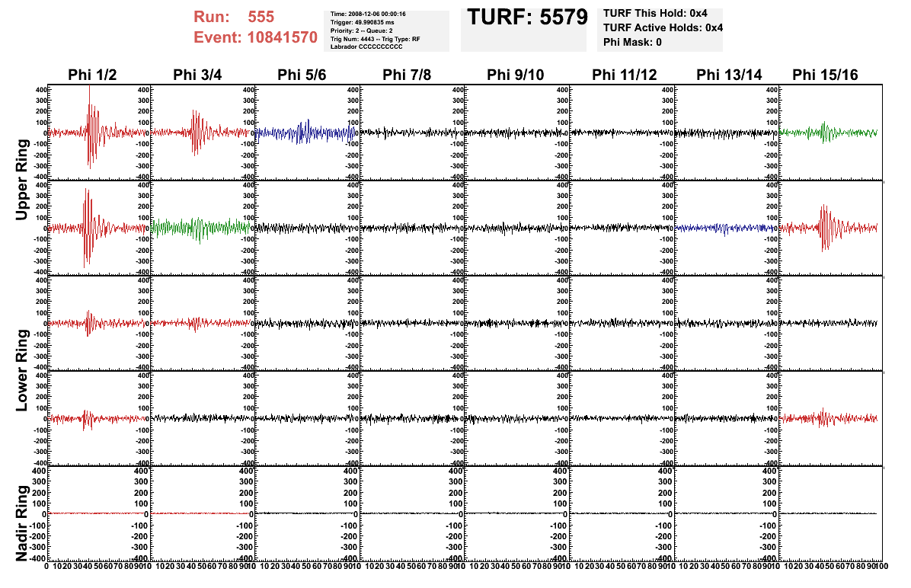Click the Run: 555 label
Screen dimensions: 911x588
[234, 17]
